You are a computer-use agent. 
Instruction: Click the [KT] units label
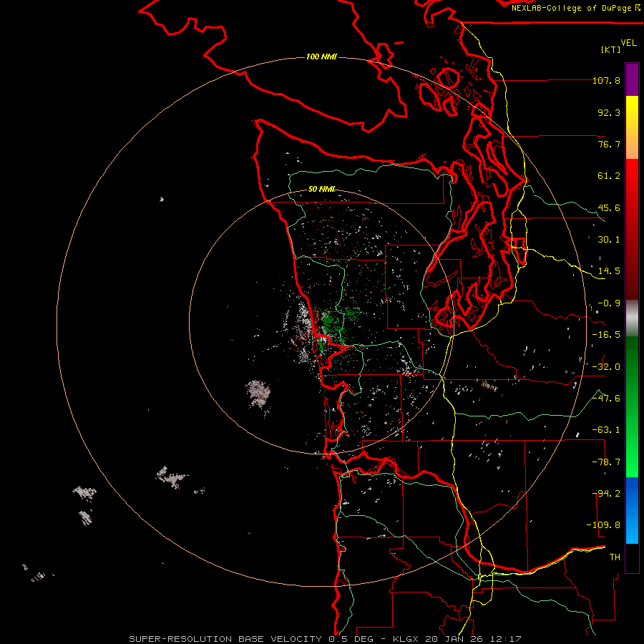[x=610, y=49]
